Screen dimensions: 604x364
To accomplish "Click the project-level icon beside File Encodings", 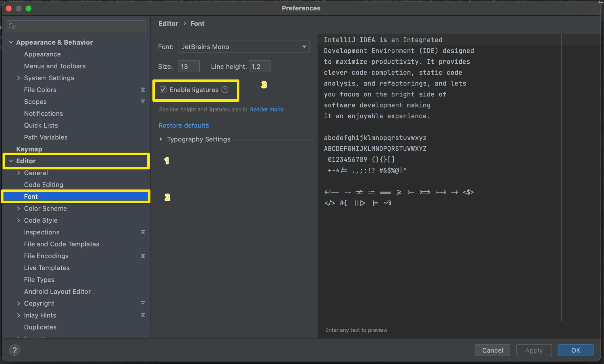I will pyautogui.click(x=143, y=256).
